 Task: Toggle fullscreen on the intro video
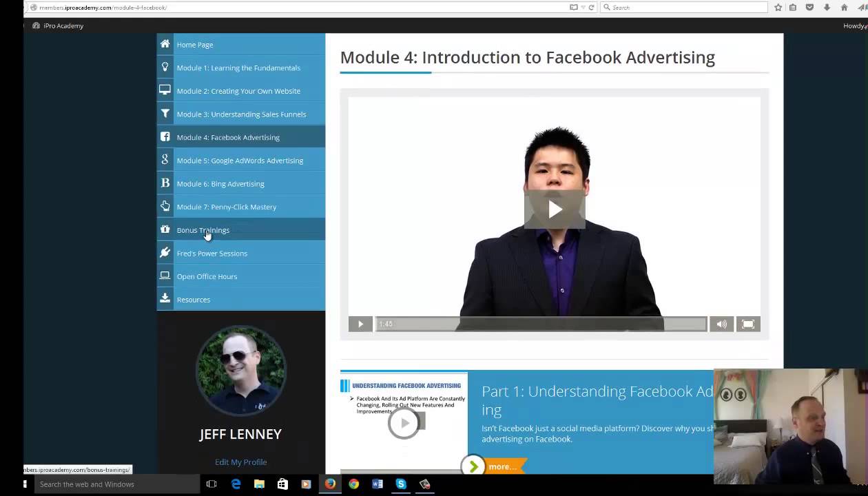click(748, 324)
